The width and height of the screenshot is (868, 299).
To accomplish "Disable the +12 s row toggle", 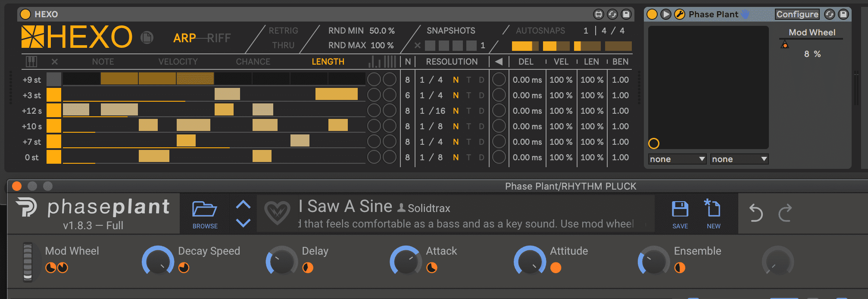I will (54, 111).
